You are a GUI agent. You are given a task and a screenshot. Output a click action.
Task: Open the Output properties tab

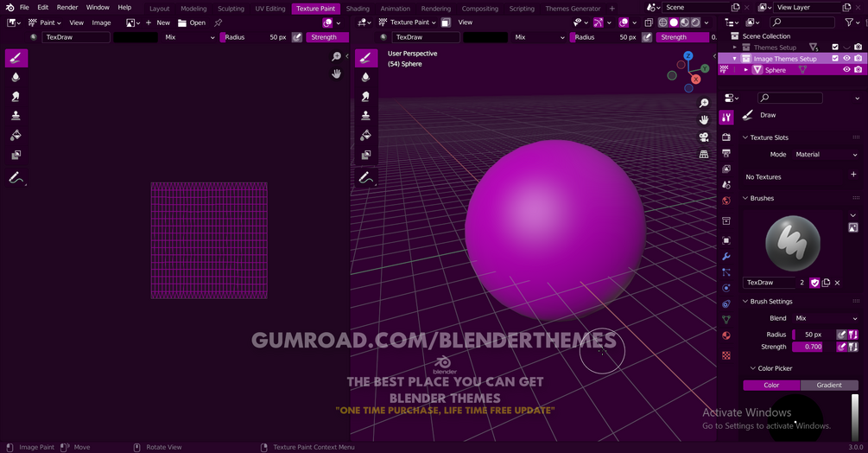(726, 153)
